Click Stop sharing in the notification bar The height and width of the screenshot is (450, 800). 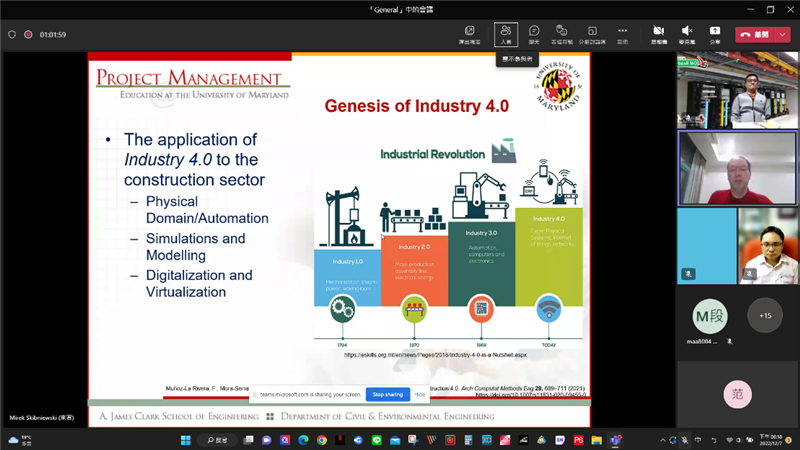(x=386, y=394)
